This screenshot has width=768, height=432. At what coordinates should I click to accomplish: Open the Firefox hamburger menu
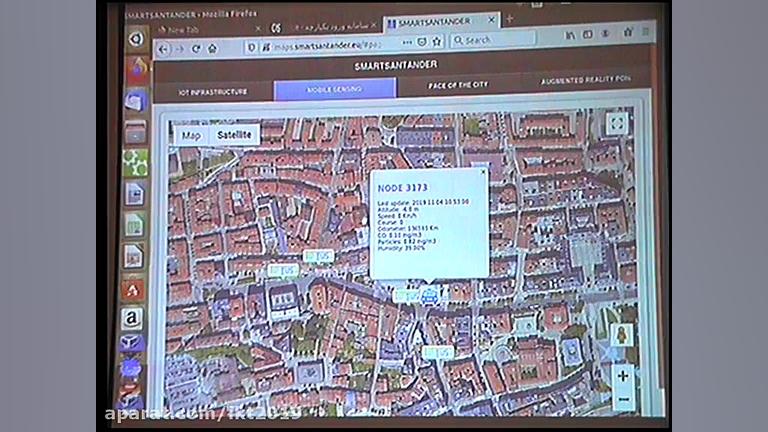tap(646, 32)
